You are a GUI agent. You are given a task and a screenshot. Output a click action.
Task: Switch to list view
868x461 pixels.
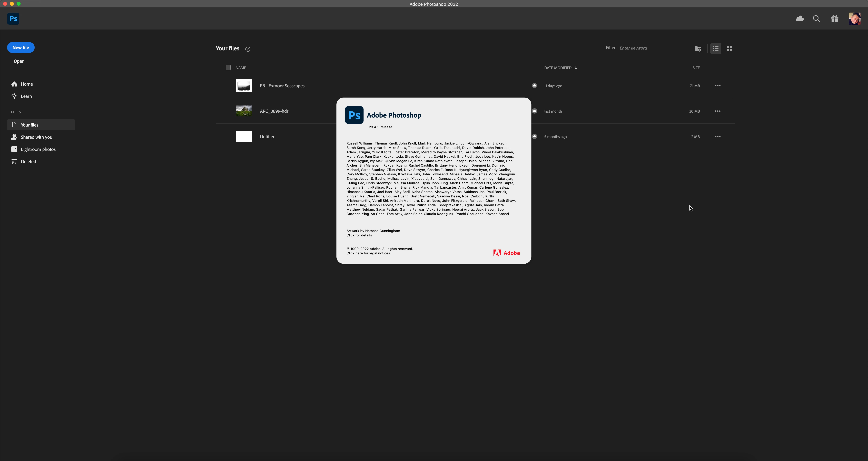(x=715, y=49)
